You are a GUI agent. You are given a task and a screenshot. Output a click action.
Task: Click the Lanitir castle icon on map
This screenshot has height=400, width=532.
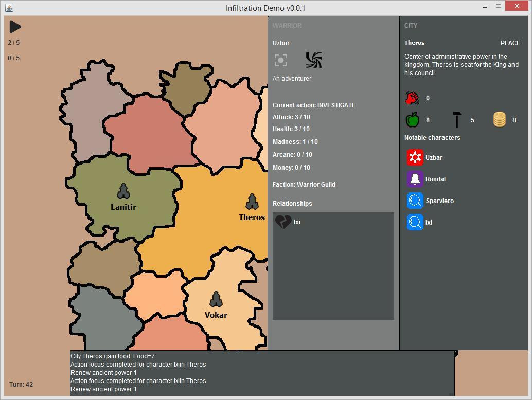(123, 192)
